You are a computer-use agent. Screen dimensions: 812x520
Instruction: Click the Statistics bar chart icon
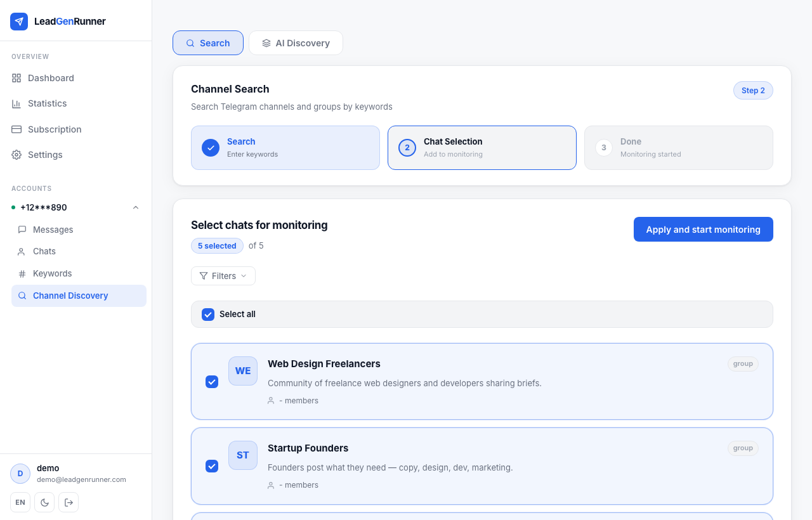(16, 103)
